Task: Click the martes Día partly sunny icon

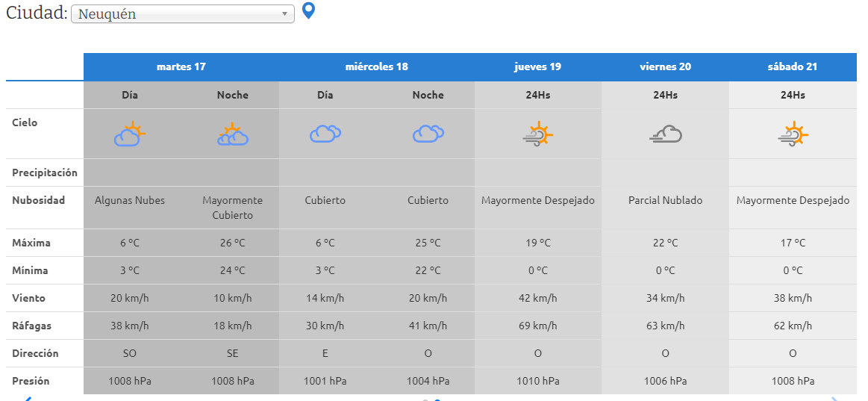Action: [x=129, y=134]
